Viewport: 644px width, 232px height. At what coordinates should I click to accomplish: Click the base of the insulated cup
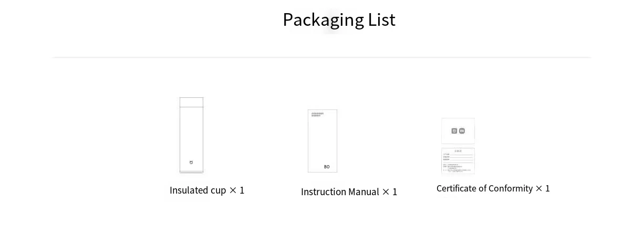[191, 171]
